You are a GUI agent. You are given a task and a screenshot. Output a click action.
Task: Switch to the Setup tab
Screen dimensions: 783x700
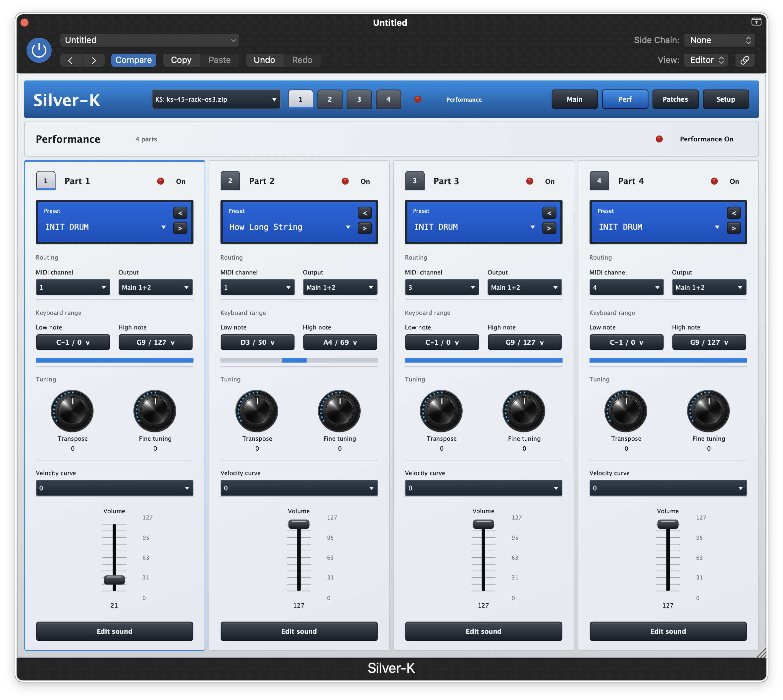(726, 99)
